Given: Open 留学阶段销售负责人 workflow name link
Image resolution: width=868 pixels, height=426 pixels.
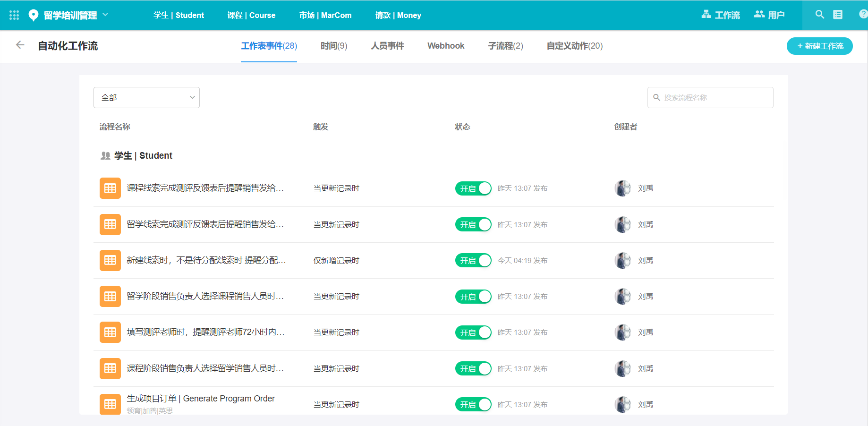Looking at the screenshot, I should coord(205,296).
